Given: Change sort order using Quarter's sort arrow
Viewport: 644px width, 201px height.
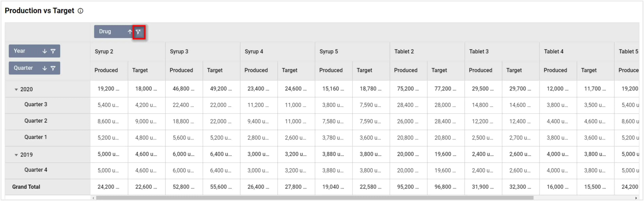Looking at the screenshot, I should click(x=45, y=68).
